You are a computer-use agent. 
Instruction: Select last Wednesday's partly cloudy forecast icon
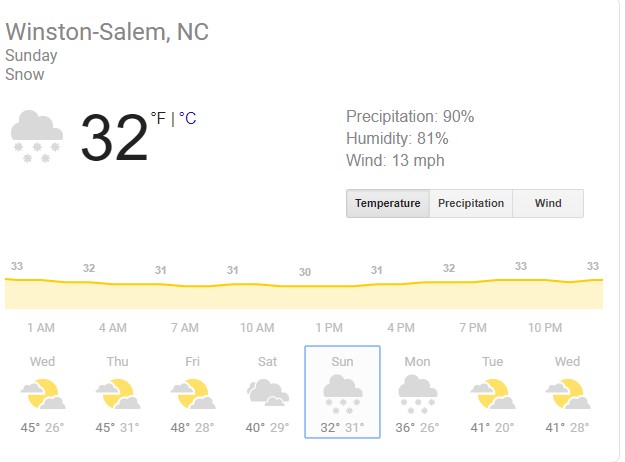coord(567,394)
